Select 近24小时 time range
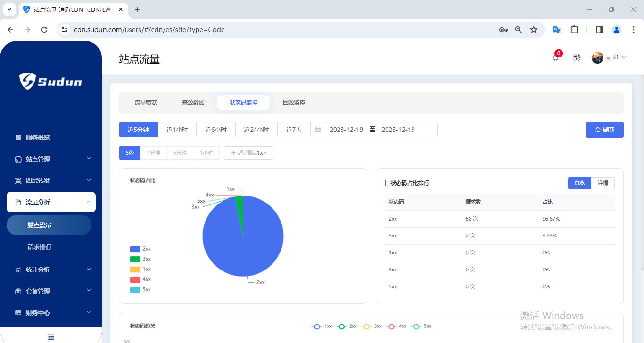The width and height of the screenshot is (644, 343). 256,130
